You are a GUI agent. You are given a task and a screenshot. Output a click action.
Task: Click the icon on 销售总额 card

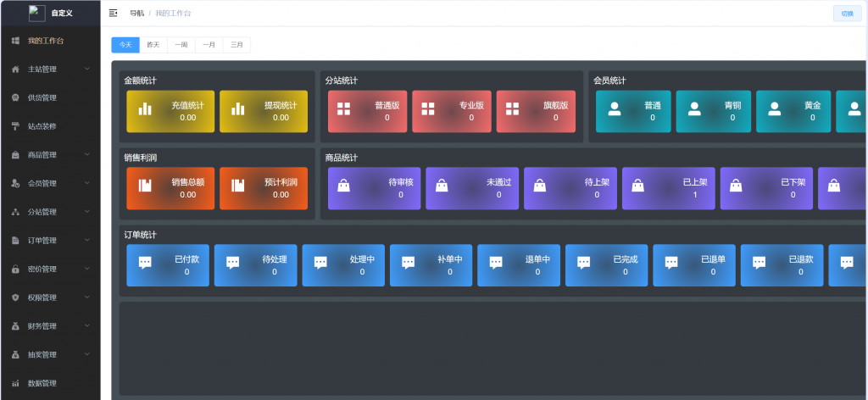pos(145,186)
